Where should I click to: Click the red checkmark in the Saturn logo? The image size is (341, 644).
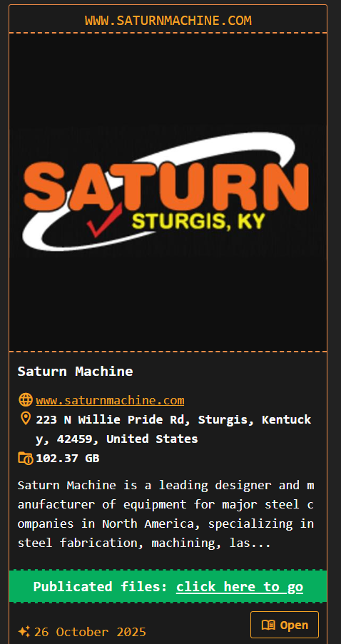[104, 220]
